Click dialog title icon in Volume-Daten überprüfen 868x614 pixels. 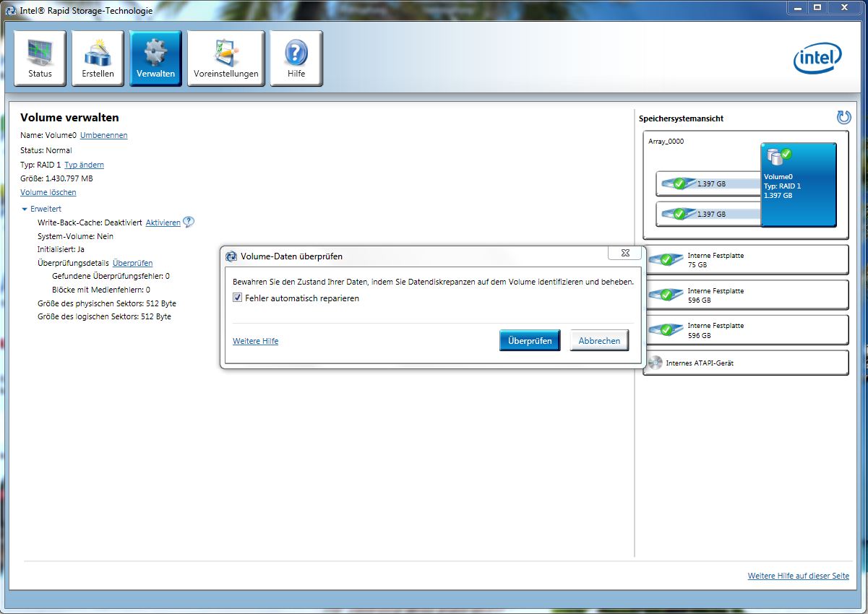(x=231, y=256)
